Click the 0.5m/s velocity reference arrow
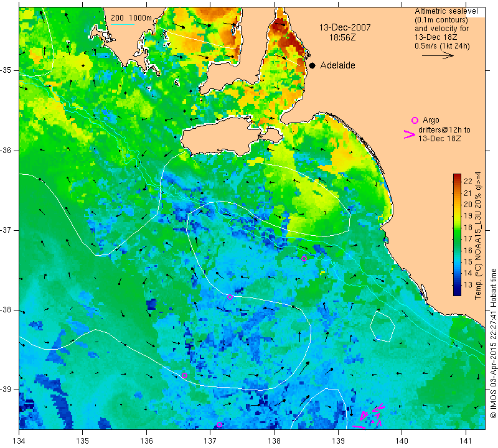The height and width of the screenshot is (448, 498). pos(438,55)
